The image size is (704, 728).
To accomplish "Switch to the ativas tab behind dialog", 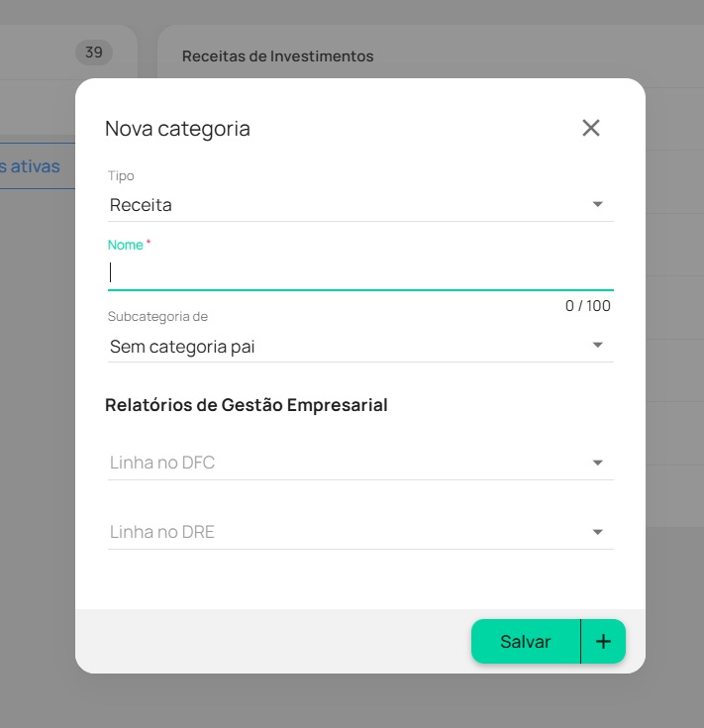I will coord(30,166).
